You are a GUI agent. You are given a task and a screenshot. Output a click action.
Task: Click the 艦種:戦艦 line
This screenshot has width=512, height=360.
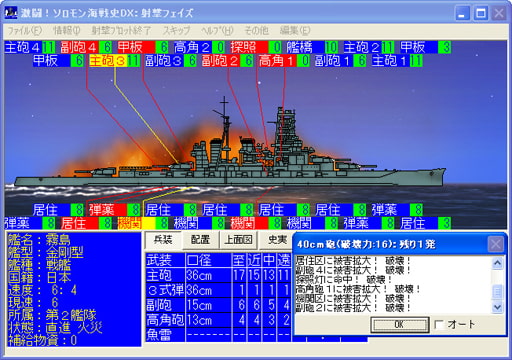(40, 265)
